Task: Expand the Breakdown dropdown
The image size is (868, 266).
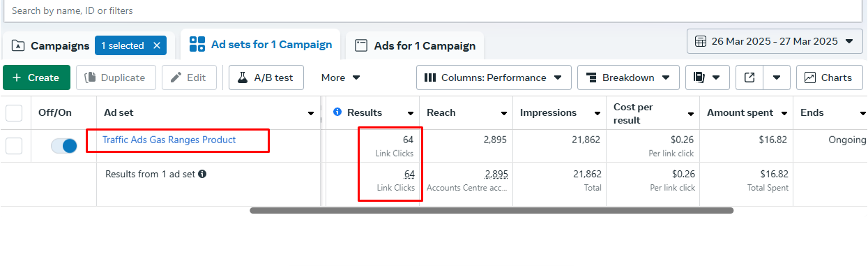Action: coord(628,77)
